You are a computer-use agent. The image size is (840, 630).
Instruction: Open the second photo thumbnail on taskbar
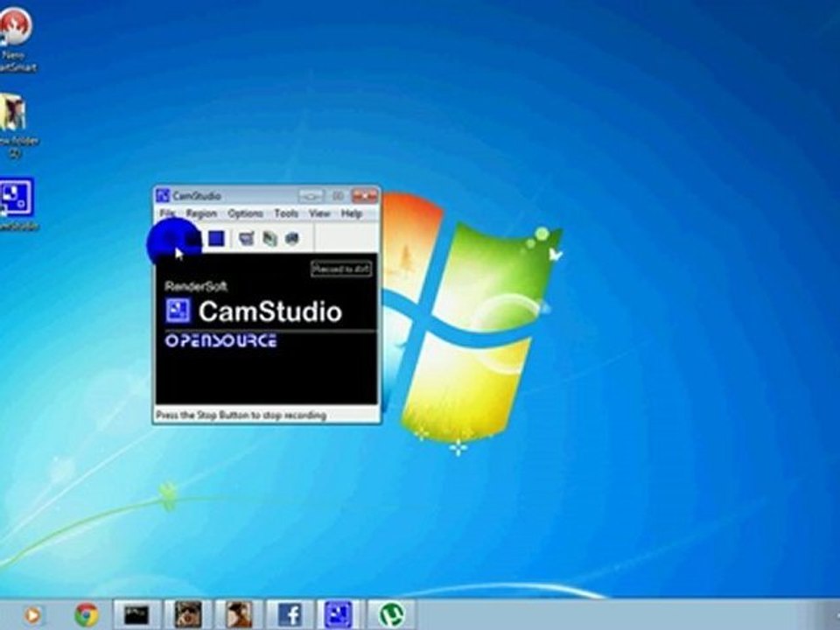239,614
